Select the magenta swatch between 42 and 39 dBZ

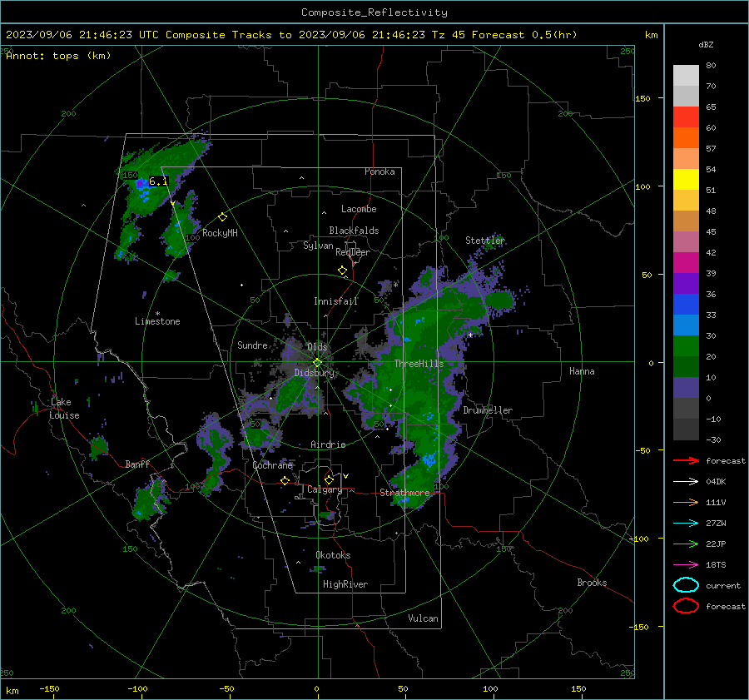[686, 263]
